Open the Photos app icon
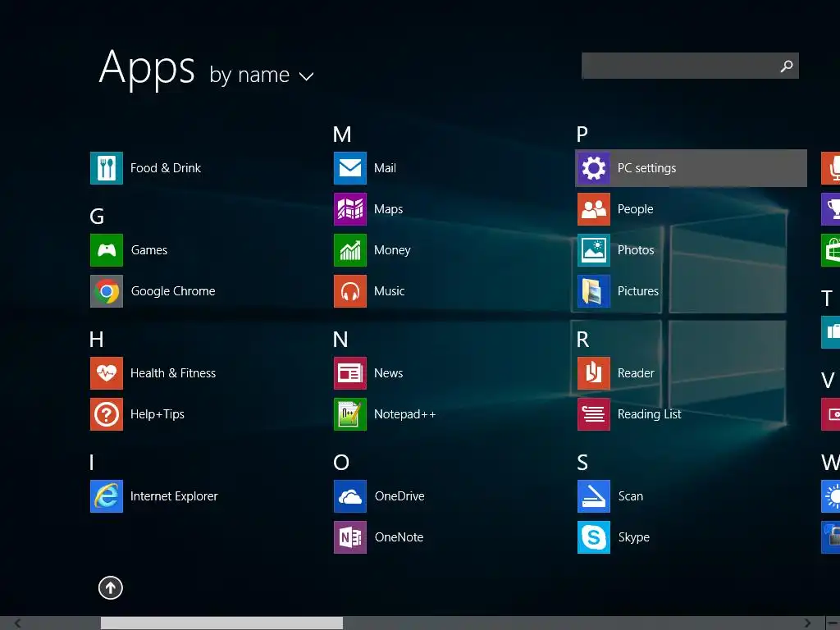 594,250
